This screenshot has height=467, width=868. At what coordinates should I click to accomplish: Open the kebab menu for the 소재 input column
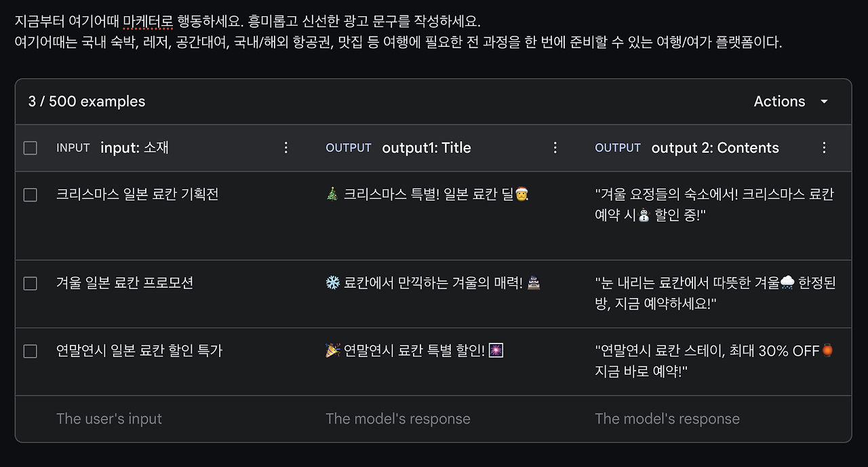click(x=286, y=147)
